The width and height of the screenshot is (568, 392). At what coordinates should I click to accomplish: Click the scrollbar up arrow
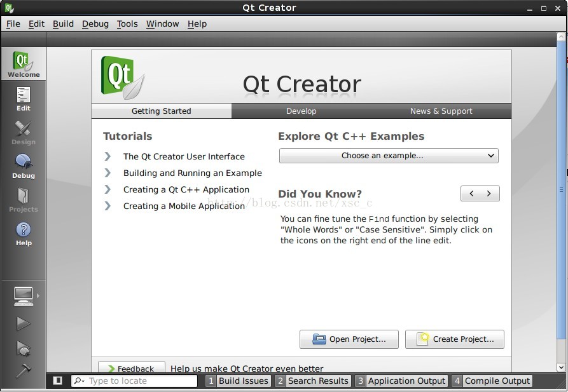561,36
